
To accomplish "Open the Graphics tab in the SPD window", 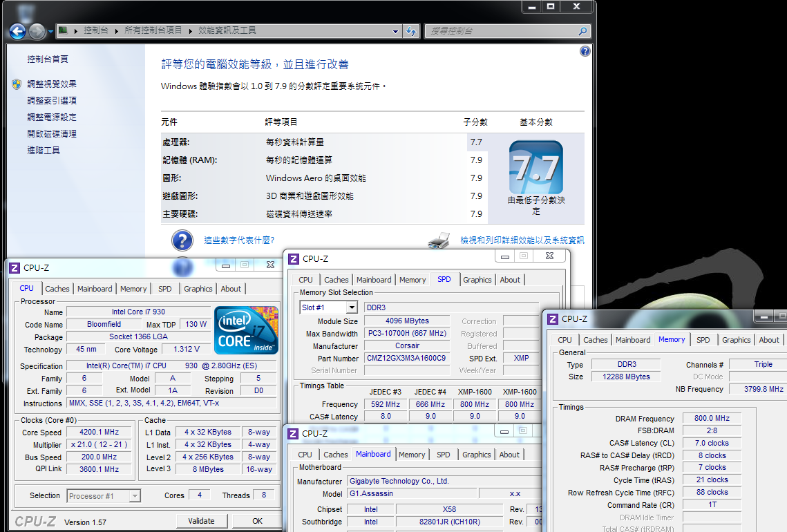I will [477, 280].
